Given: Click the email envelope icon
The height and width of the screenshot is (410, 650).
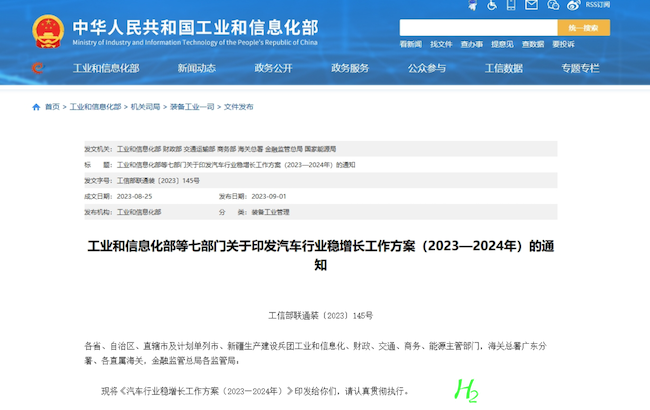Looking at the screenshot, I should [x=531, y=5].
